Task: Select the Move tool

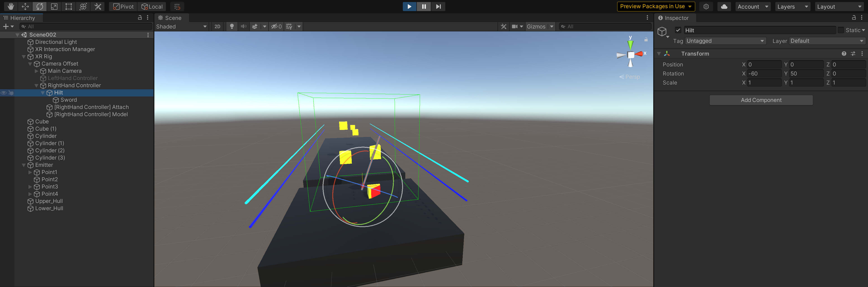Action: point(25,6)
